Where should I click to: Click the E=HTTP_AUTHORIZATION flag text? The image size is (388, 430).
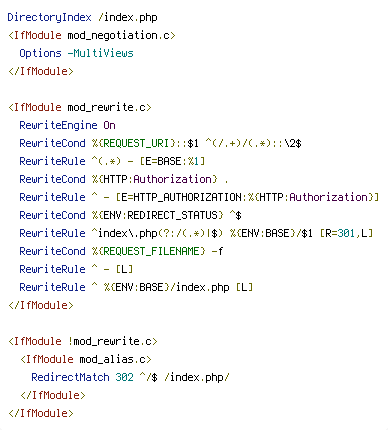[181, 197]
